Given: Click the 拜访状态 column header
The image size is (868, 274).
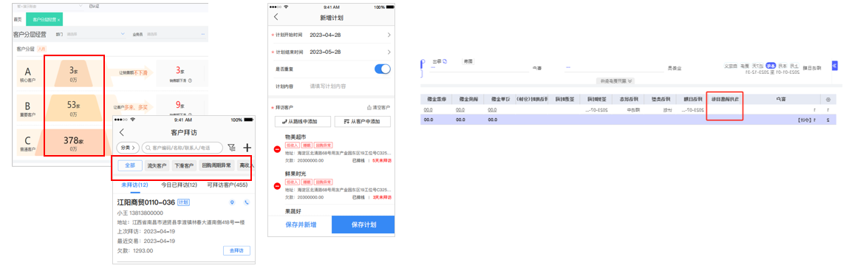Looking at the screenshot, I should (x=629, y=100).
